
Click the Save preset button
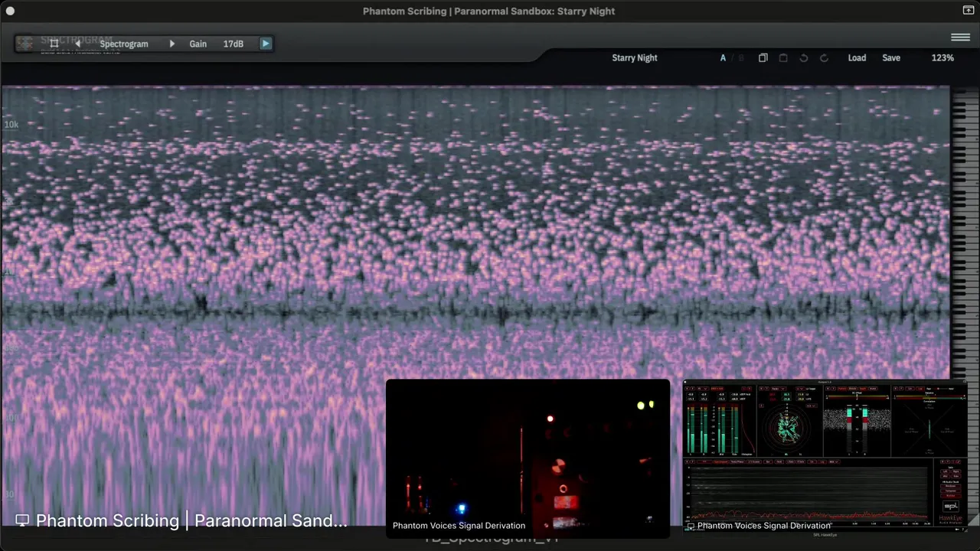(x=891, y=57)
